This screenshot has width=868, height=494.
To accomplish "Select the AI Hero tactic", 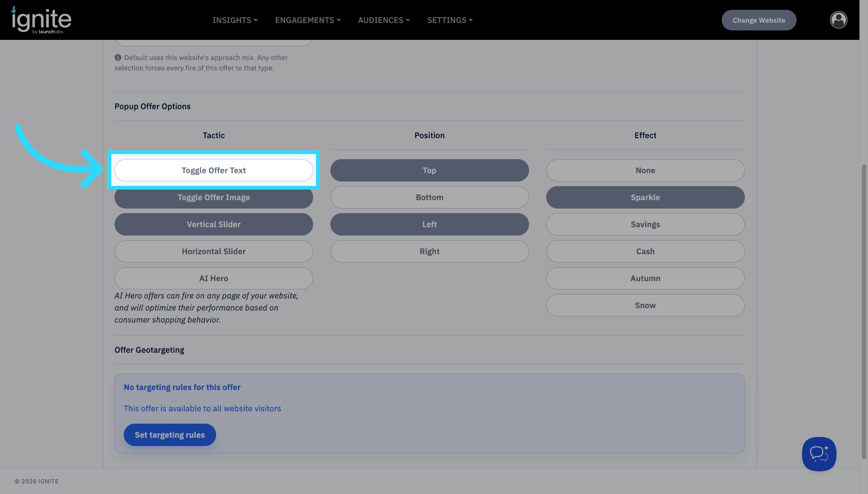I will click(x=214, y=278).
